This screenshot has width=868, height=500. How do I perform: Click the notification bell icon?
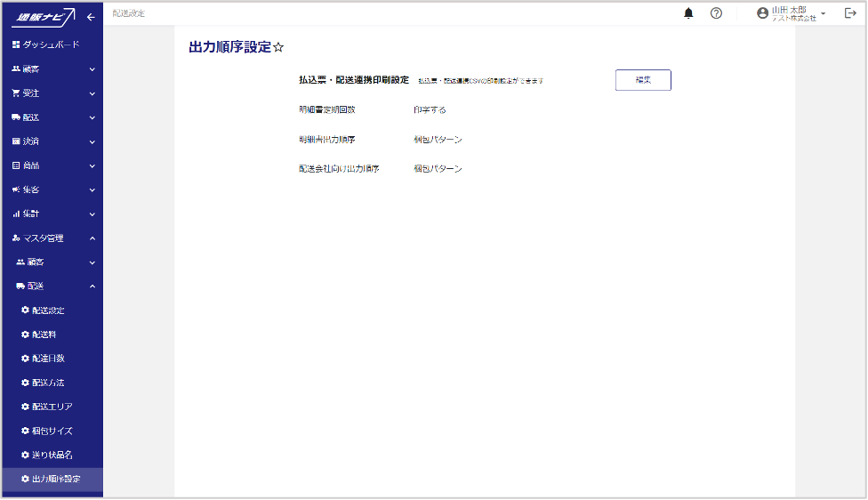[x=688, y=13]
